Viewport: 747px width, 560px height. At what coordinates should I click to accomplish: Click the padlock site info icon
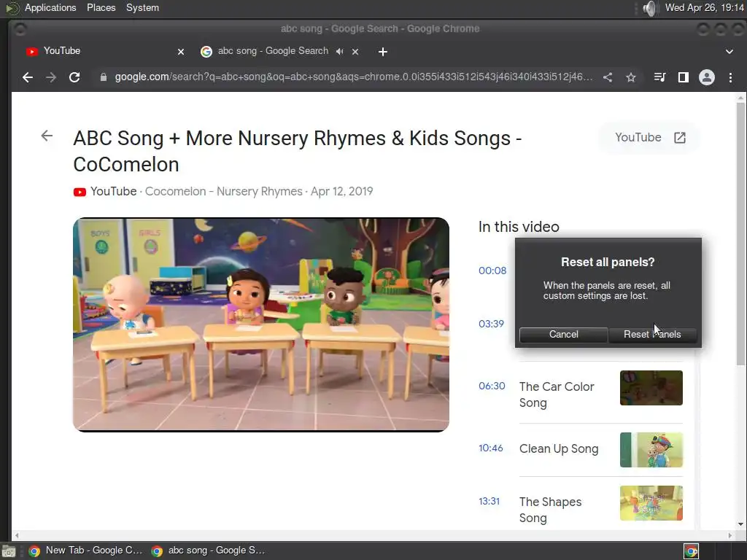(x=104, y=77)
